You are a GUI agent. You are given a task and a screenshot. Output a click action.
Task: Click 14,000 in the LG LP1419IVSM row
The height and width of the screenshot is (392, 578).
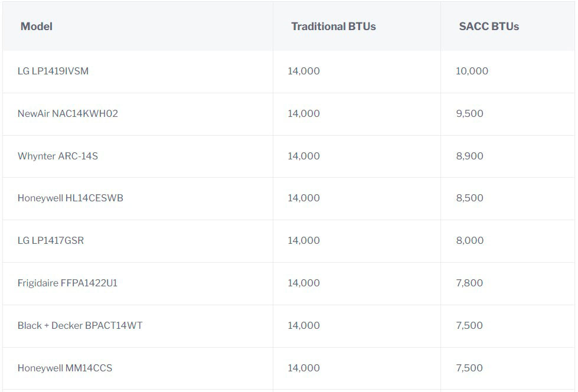(x=303, y=71)
